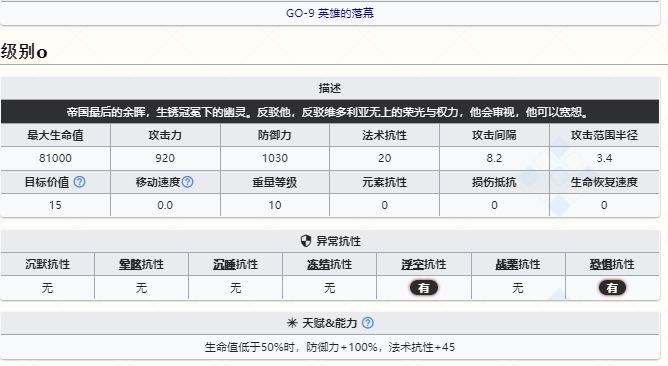Click the shield icon beside 异常抗性
Viewport: 668px width, 366px height.
[x=306, y=241]
